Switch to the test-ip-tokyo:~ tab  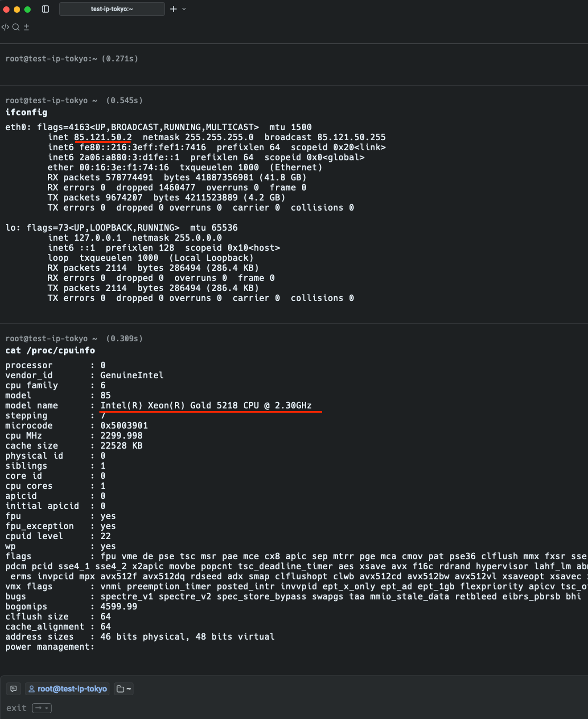pyautogui.click(x=112, y=9)
